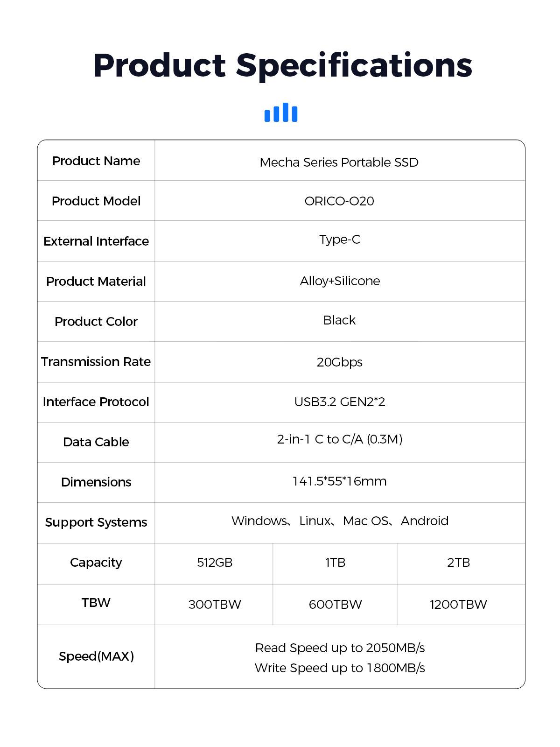Viewport: 560px width, 747px height.
Task: Select the 512GB capacity cell
Action: [x=215, y=563]
